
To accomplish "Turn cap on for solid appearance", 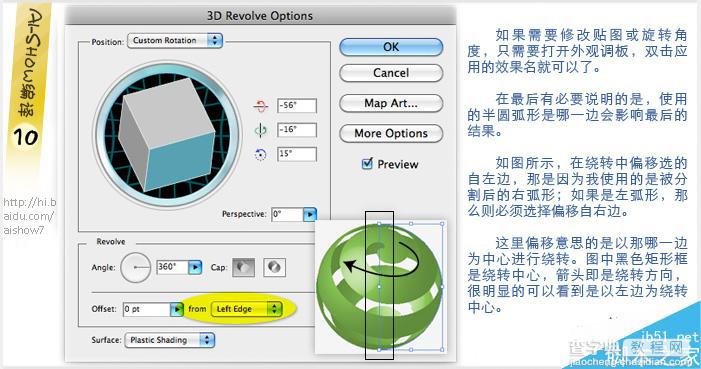I will [x=244, y=267].
